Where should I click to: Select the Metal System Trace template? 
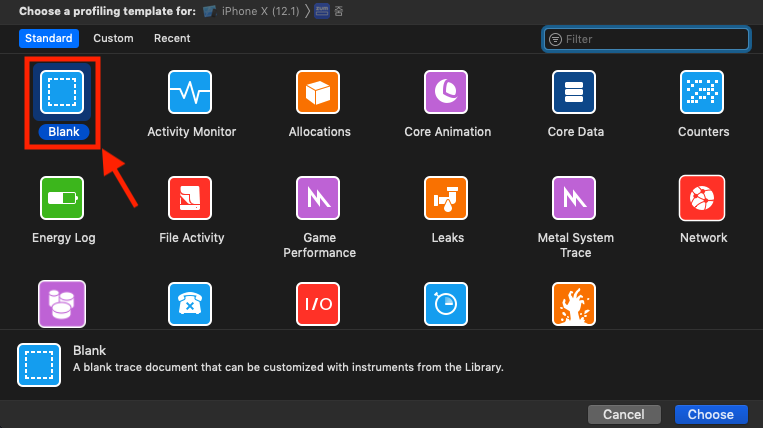575,199
